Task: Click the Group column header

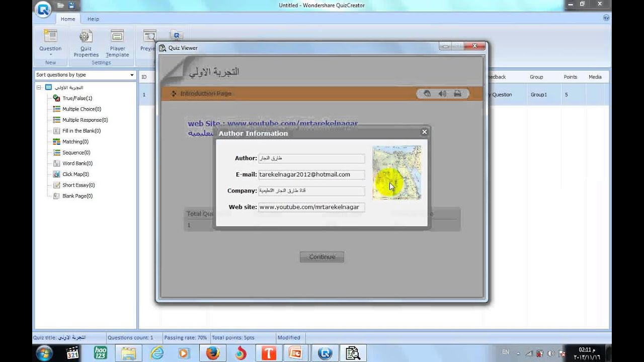Action: point(536,77)
